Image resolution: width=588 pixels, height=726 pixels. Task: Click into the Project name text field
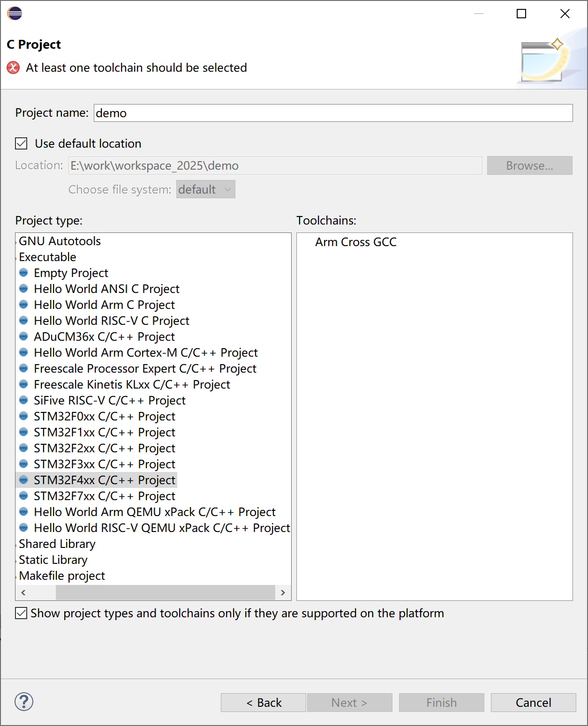pos(333,113)
